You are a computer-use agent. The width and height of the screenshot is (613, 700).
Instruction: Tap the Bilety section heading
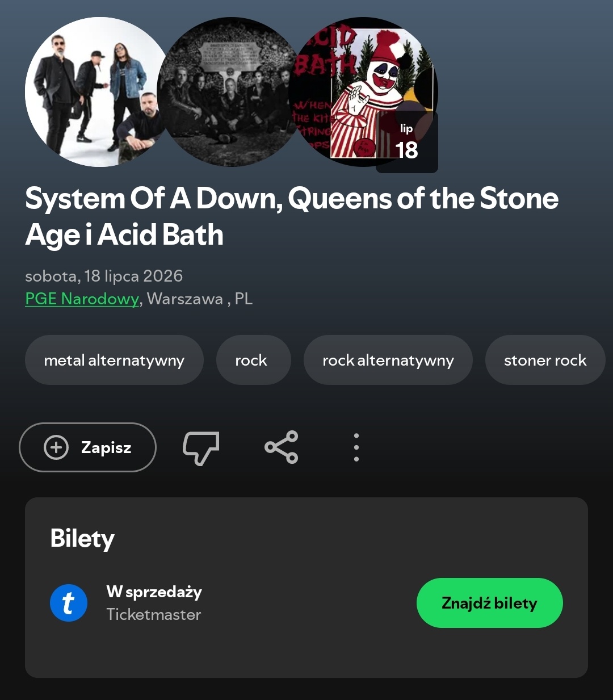(82, 538)
